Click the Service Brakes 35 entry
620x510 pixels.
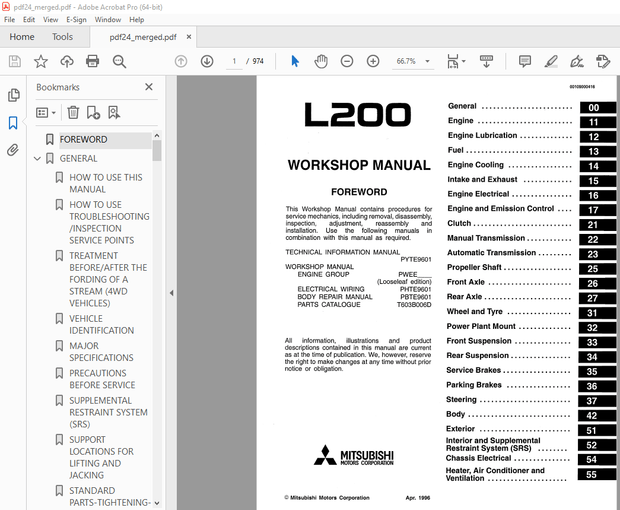pyautogui.click(x=530, y=371)
